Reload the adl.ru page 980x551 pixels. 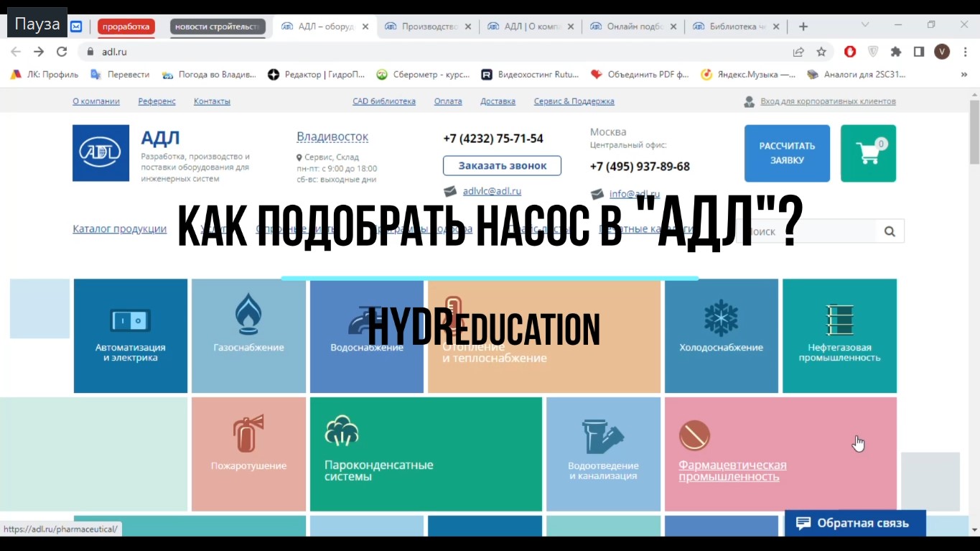62,52
